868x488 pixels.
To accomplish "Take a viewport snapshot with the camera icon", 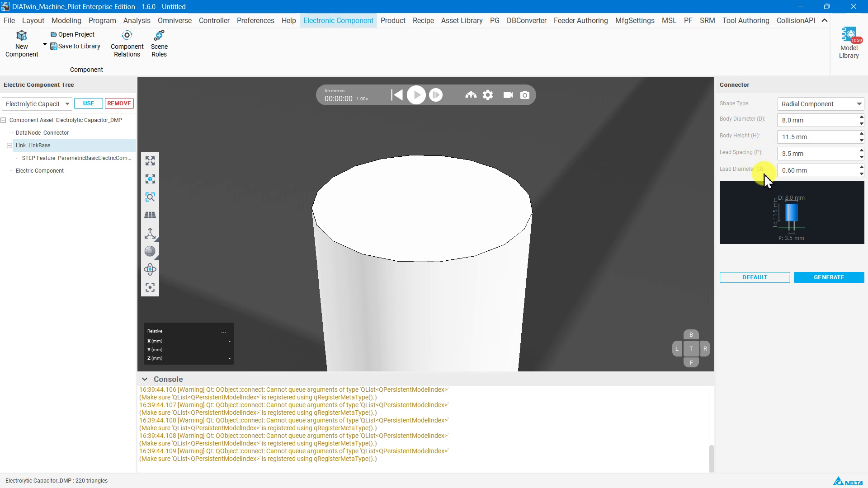I will pyautogui.click(x=525, y=95).
